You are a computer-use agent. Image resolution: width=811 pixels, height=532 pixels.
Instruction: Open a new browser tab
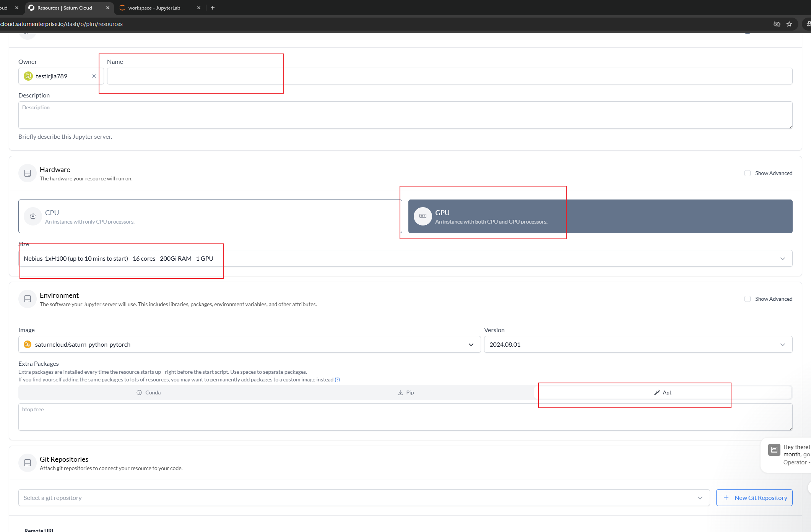tap(213, 8)
